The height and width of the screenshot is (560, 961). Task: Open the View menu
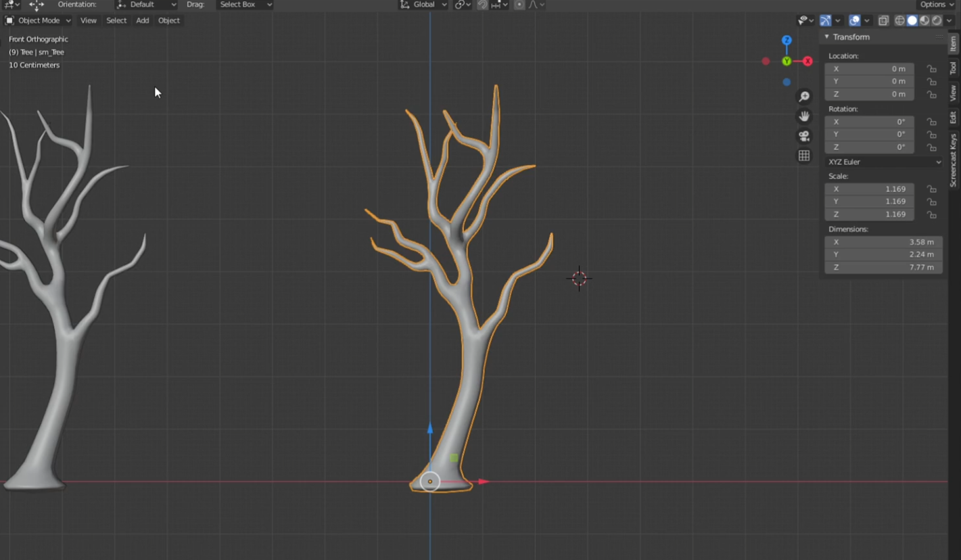pyautogui.click(x=89, y=20)
